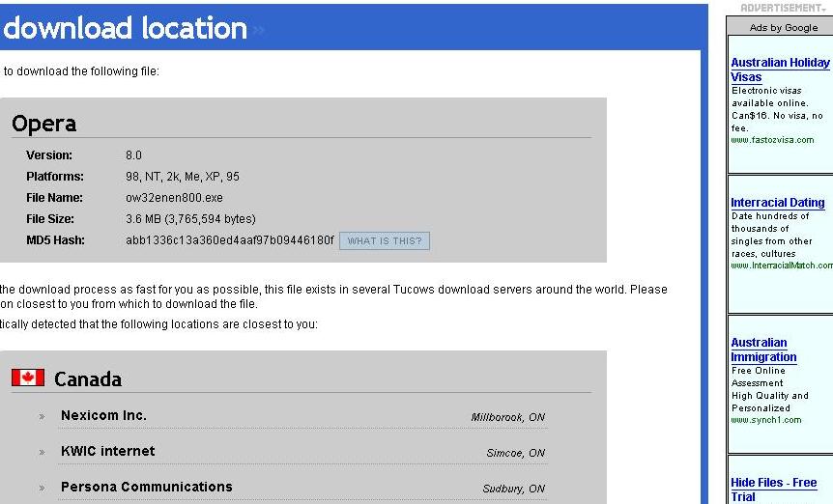Click the Simcoe, ON location text
Screen dimensions: 833x504
(x=516, y=453)
